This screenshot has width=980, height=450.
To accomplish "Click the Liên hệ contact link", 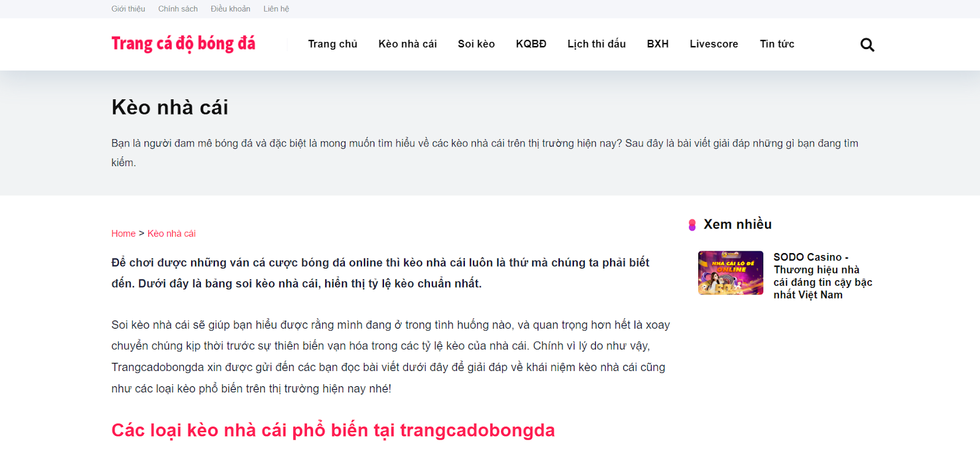I will pyautogui.click(x=276, y=9).
